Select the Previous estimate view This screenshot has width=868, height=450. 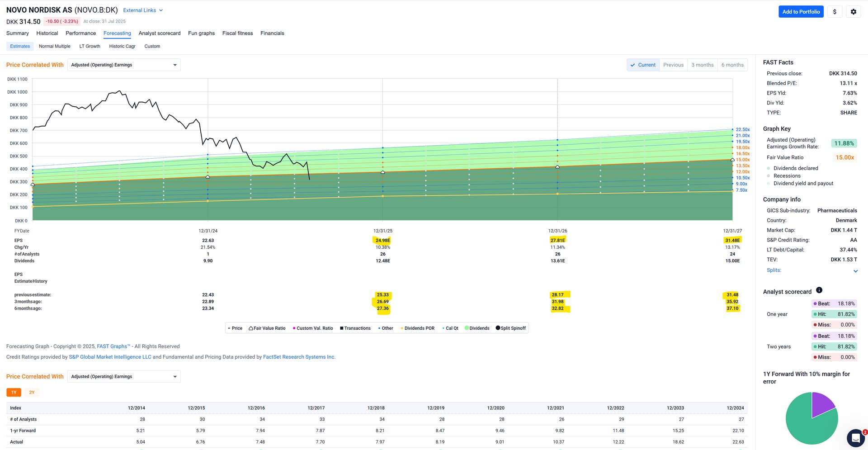(x=673, y=65)
